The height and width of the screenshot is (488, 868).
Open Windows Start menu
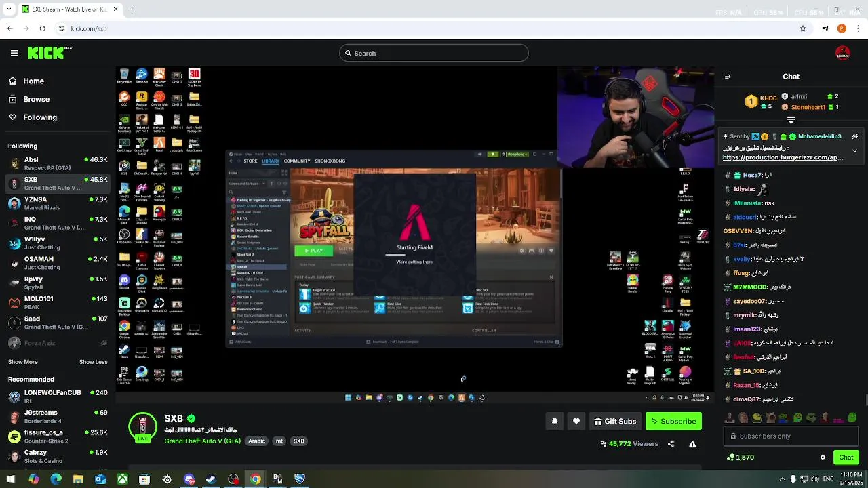(x=12, y=479)
